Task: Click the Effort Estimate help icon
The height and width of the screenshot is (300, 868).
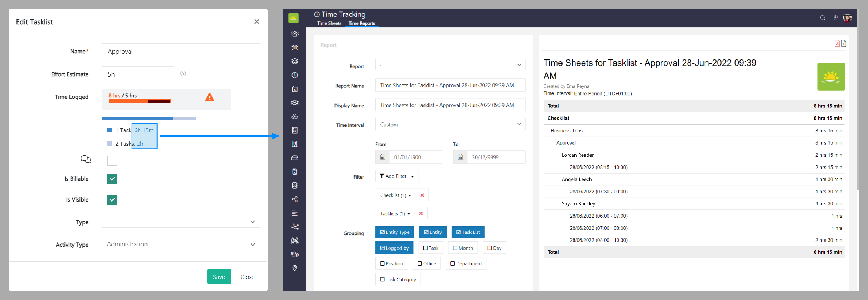Action: click(183, 73)
